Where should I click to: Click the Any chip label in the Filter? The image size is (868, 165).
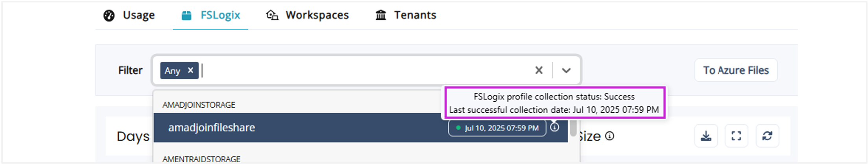tap(172, 71)
